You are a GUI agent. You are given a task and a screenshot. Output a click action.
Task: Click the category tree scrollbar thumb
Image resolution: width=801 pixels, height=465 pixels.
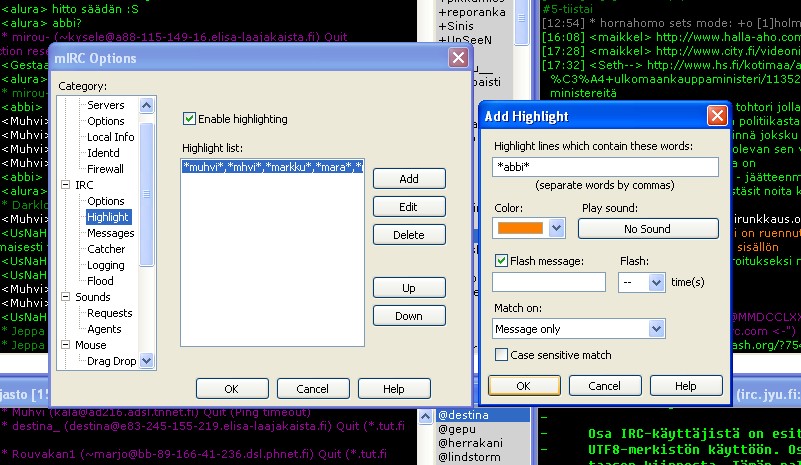tap(147, 194)
